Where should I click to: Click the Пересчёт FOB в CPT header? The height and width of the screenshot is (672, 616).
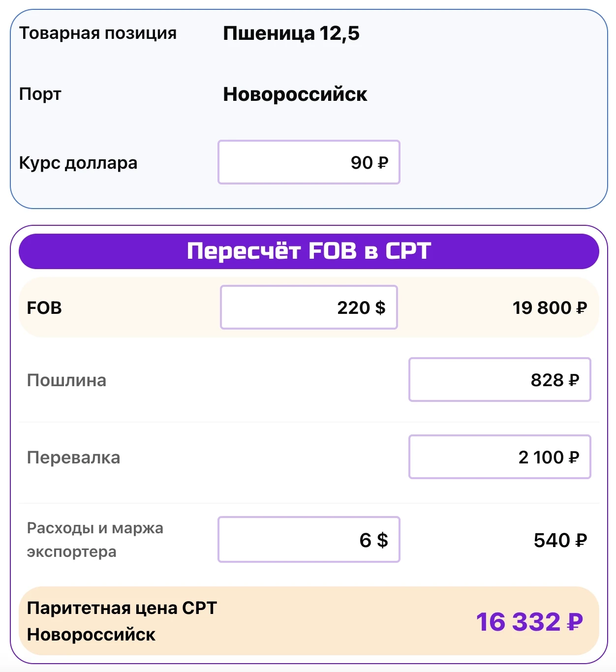coord(308,251)
